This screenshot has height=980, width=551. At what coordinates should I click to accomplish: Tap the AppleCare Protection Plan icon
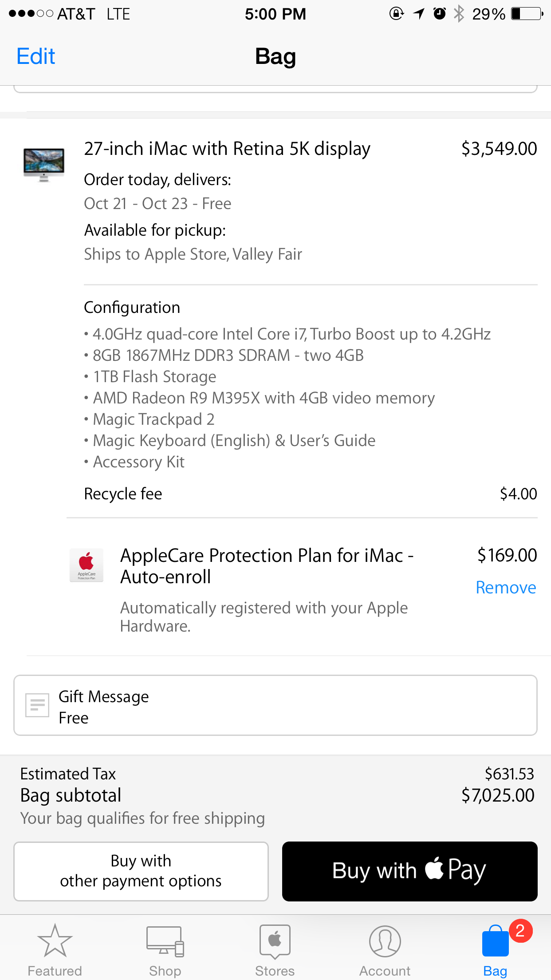(87, 565)
